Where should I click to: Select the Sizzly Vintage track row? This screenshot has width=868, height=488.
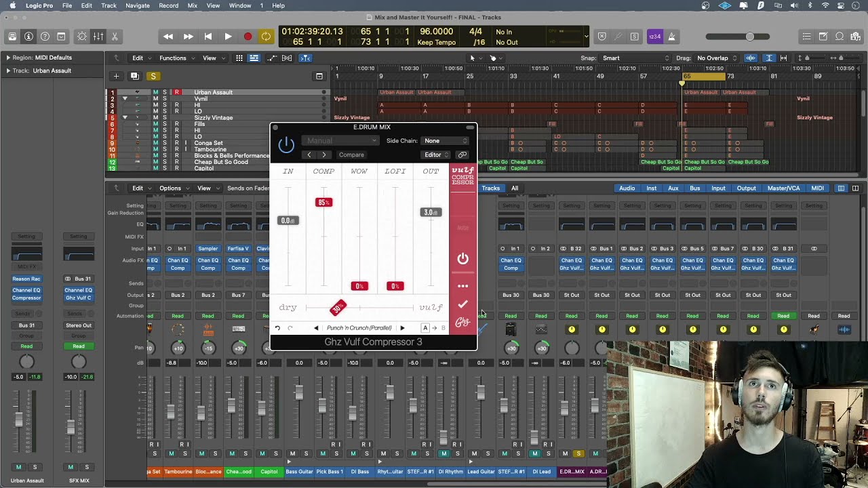217,118
